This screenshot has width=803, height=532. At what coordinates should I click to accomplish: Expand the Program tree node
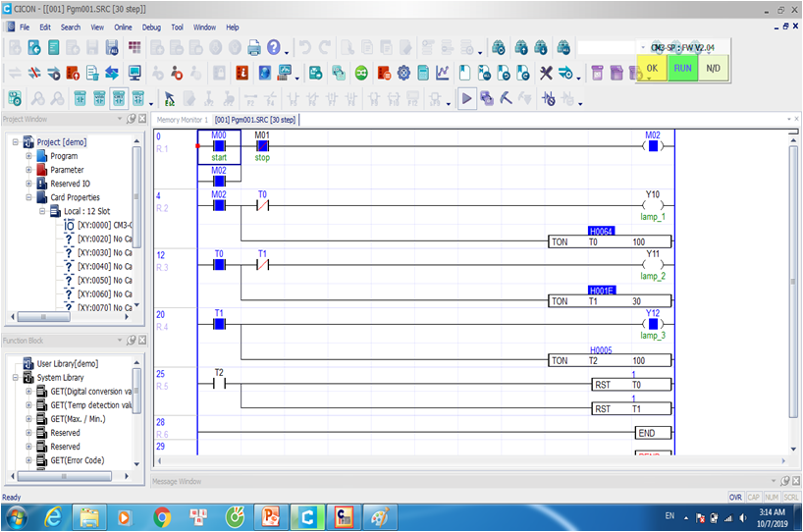(29, 156)
